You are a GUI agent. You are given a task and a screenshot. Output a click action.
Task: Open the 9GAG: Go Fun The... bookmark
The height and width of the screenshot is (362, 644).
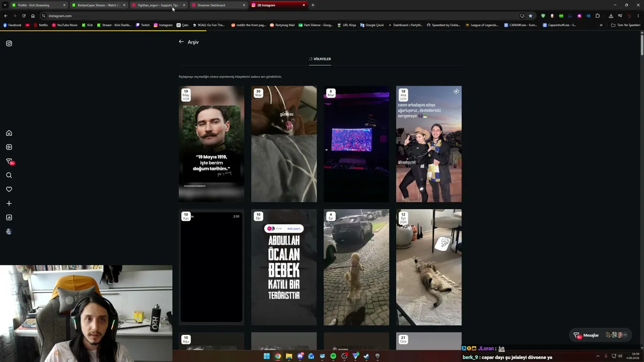208,25
